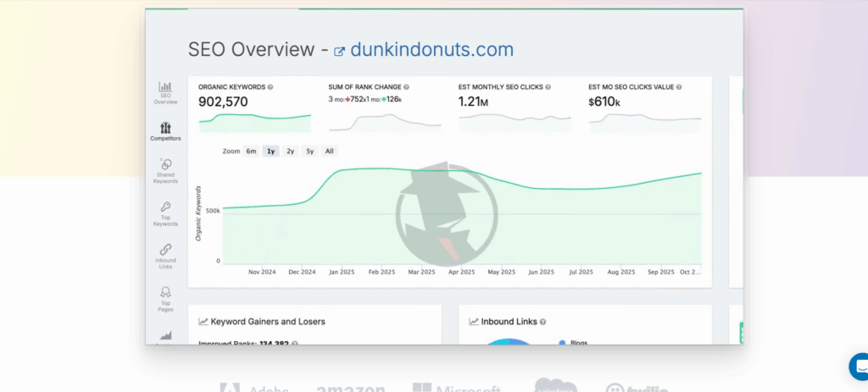Viewport: 868px width, 392px height.
Task: Click help icon beside Est Monthly SEO Clicks
Action: click(548, 87)
